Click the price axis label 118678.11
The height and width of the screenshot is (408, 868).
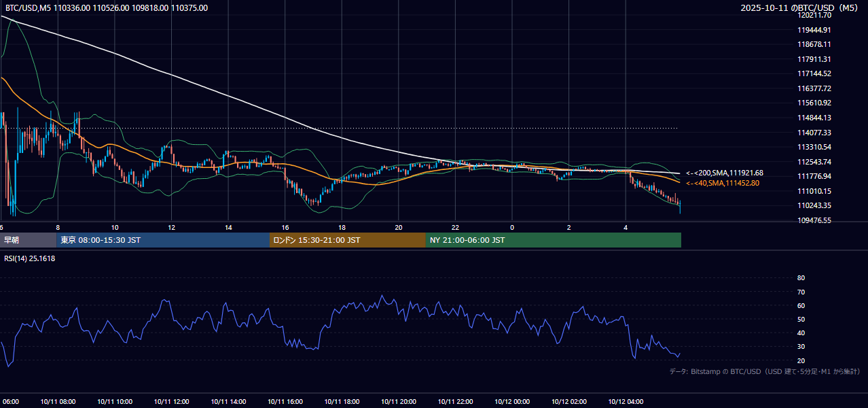tap(814, 44)
